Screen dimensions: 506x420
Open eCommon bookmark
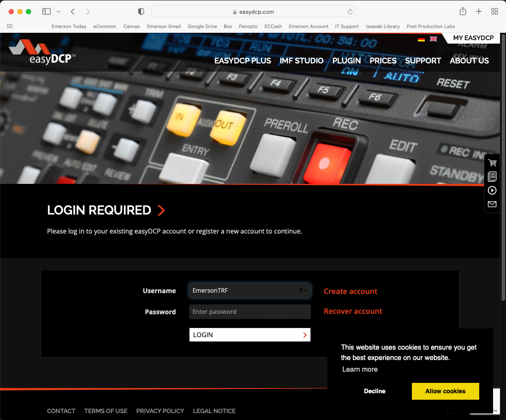click(x=105, y=26)
